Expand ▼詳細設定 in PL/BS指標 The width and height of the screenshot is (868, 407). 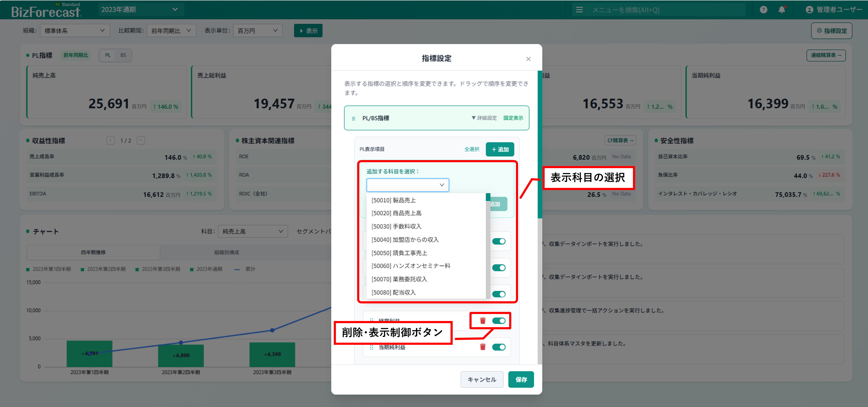point(484,118)
